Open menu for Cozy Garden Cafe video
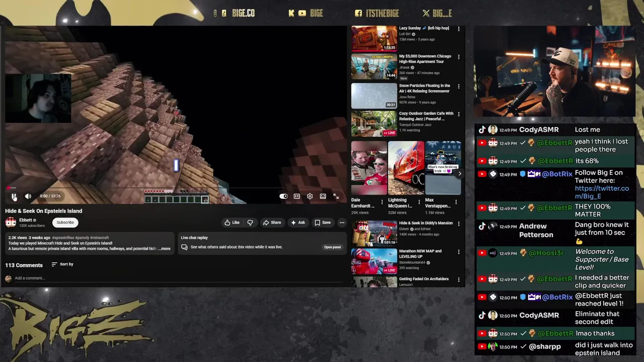The height and width of the screenshot is (362, 644). pos(458,115)
